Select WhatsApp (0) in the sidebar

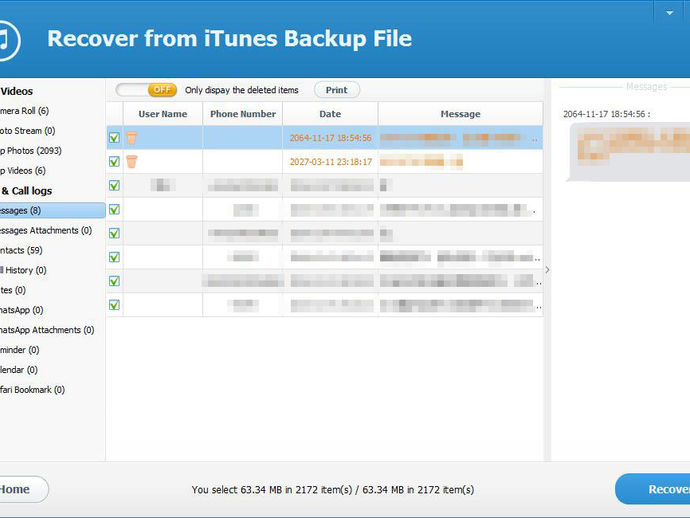pyautogui.click(x=22, y=310)
